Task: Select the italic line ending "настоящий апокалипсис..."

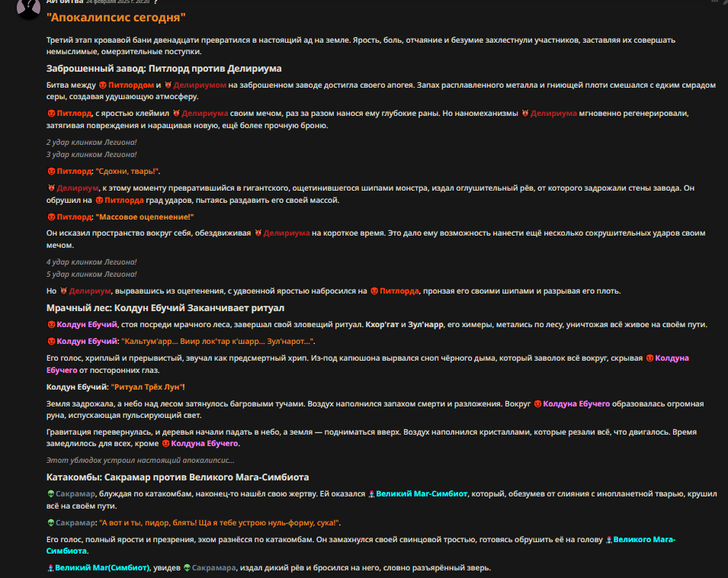Action: pyautogui.click(x=140, y=461)
